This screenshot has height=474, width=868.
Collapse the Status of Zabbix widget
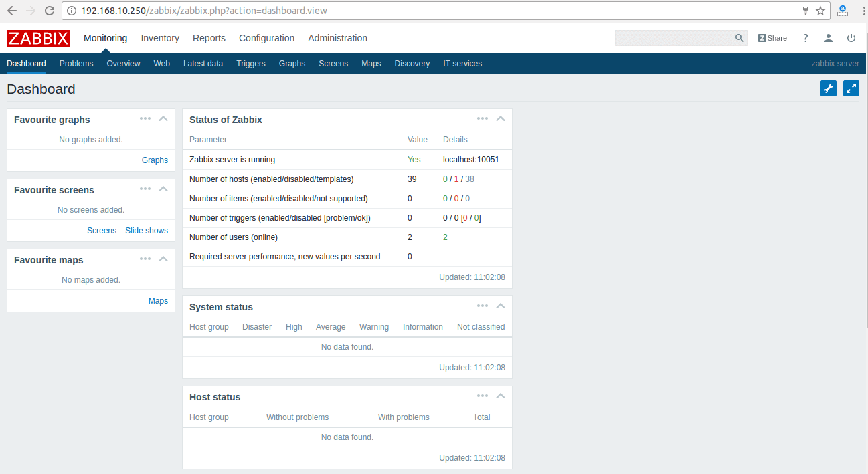pos(500,119)
